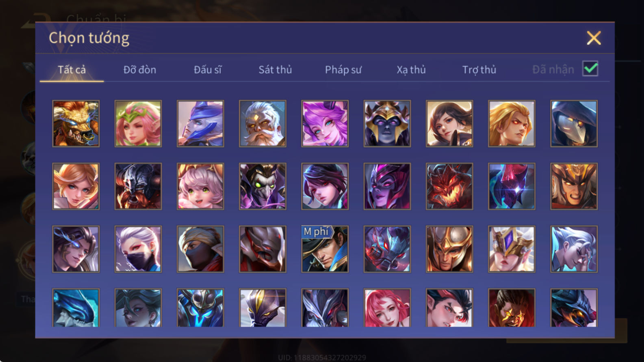The width and height of the screenshot is (644, 362).
Task: Select the blonde red-eyed hero portrait
Action: (512, 124)
